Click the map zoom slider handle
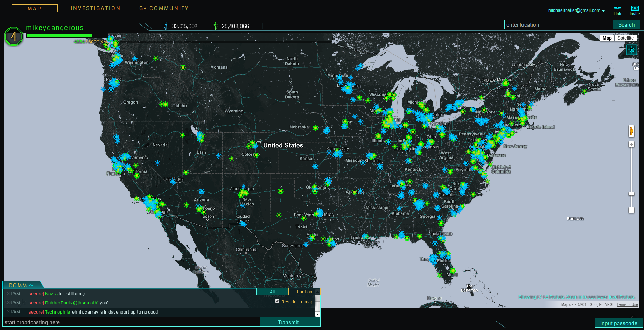 [x=631, y=194]
